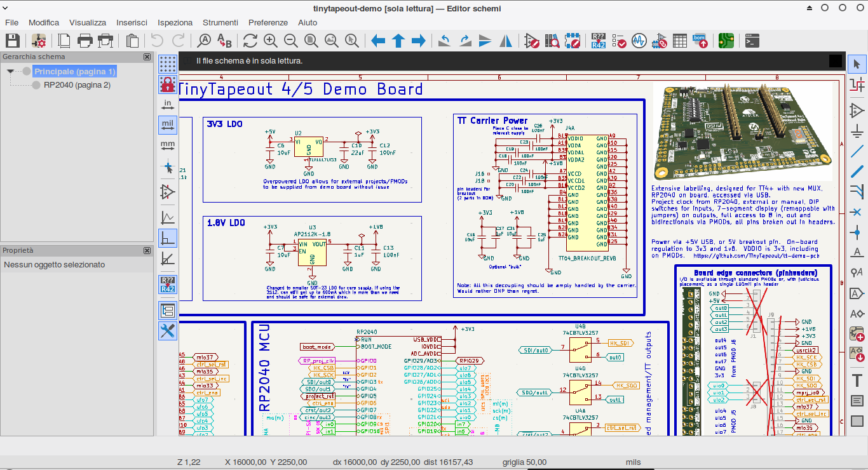Click the Save schematic icon

(12, 41)
